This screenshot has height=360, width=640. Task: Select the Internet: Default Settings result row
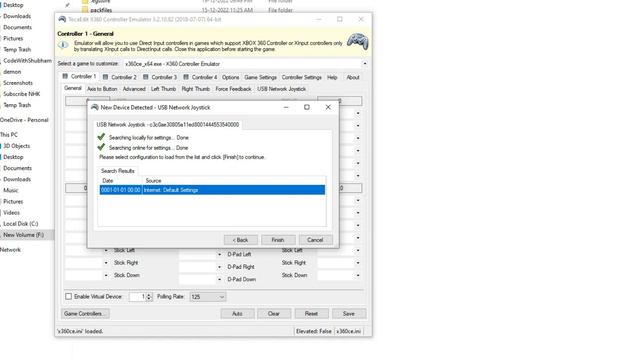tap(212, 190)
